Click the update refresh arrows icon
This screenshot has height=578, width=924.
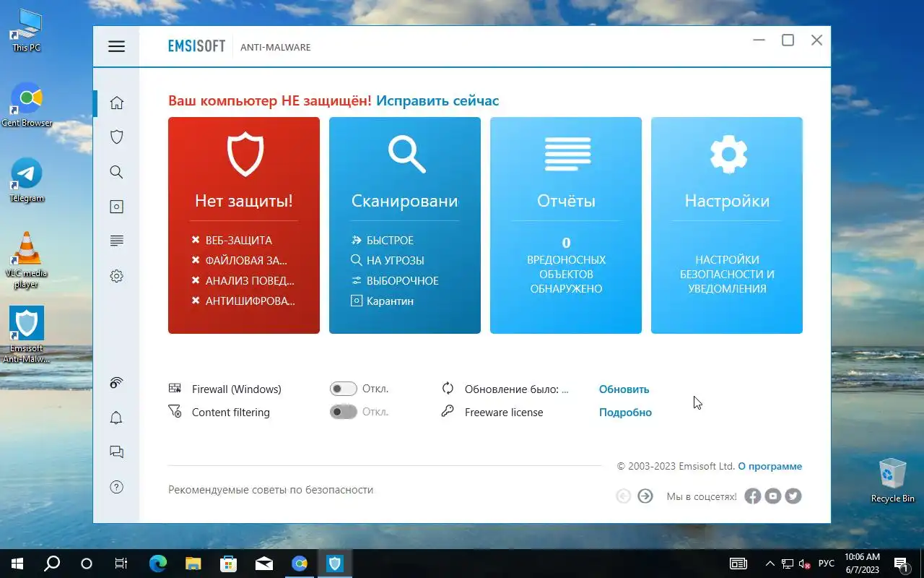[448, 388]
